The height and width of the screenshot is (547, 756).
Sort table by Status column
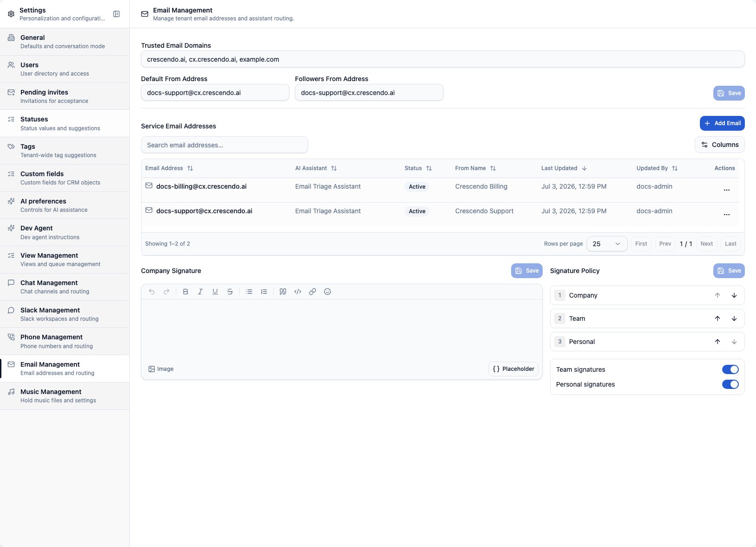click(x=418, y=168)
